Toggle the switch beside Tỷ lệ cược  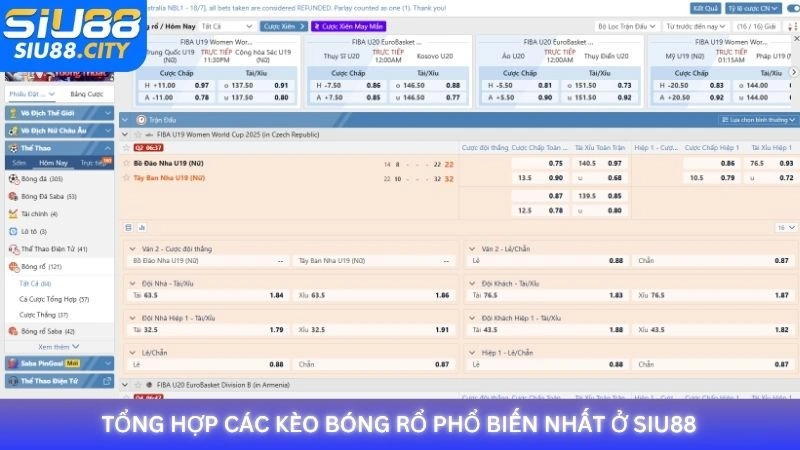(x=793, y=9)
